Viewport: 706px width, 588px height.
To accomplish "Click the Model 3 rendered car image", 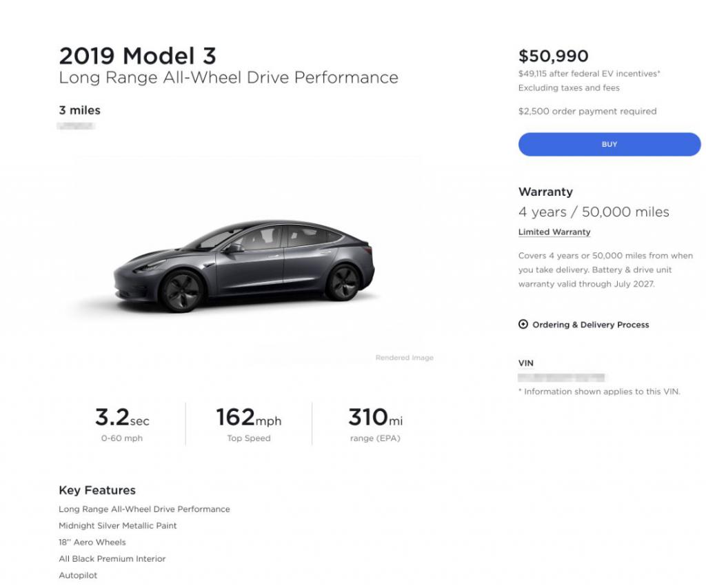I will [x=244, y=266].
